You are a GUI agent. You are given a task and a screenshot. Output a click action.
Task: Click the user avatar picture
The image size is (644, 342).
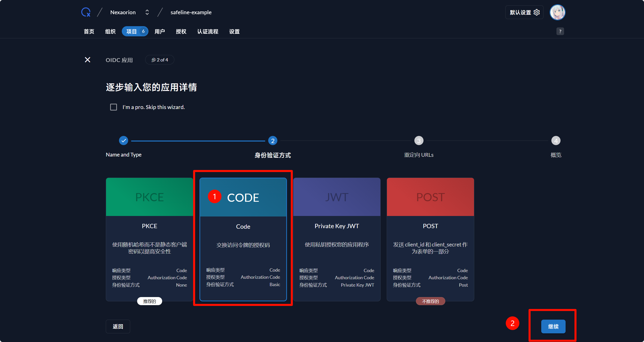557,12
